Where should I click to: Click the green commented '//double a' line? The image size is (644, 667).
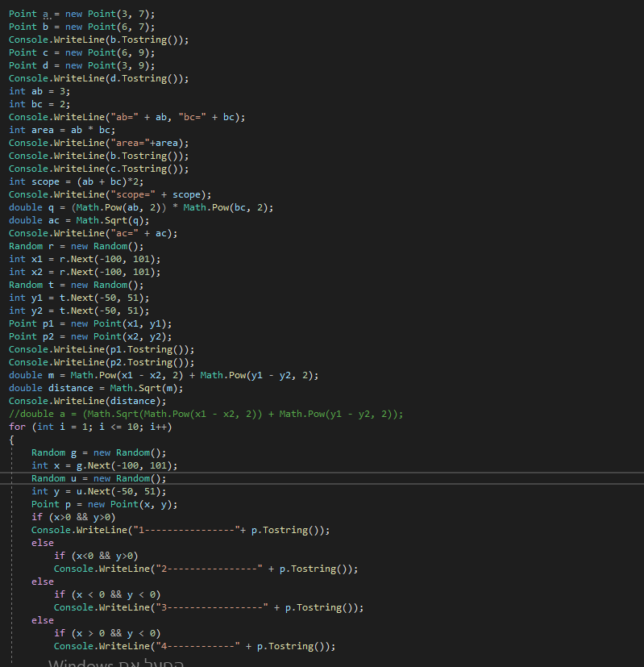point(206,414)
